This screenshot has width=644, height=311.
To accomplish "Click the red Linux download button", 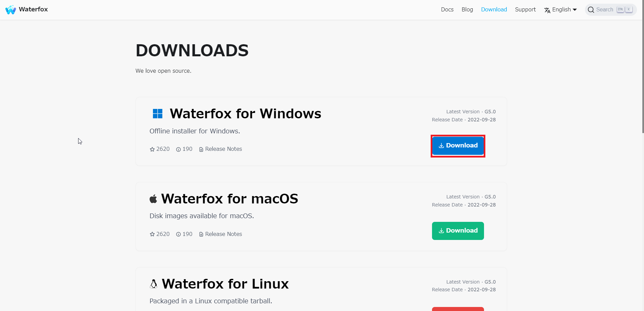I will pyautogui.click(x=458, y=309).
